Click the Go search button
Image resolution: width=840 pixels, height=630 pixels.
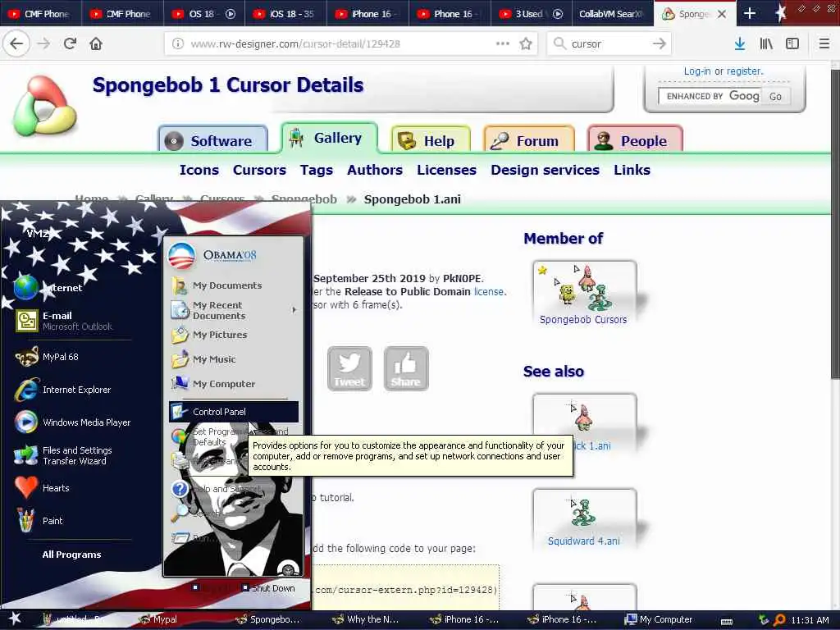tap(775, 97)
